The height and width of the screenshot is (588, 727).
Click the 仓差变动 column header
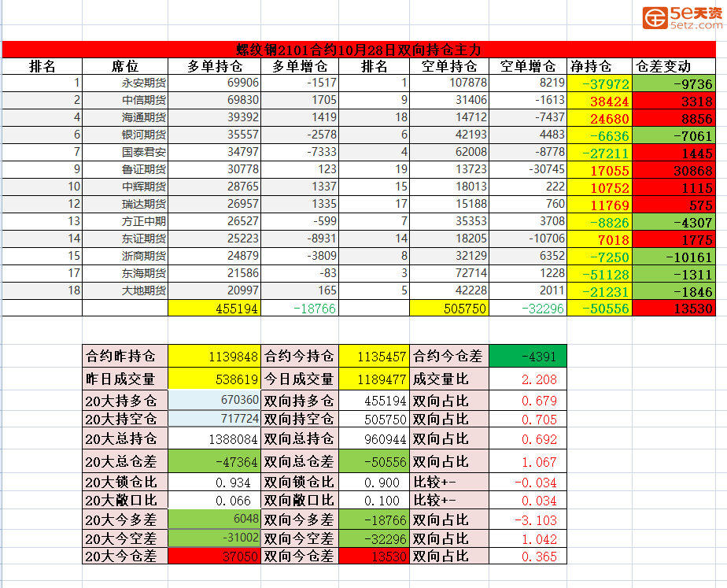pos(674,66)
